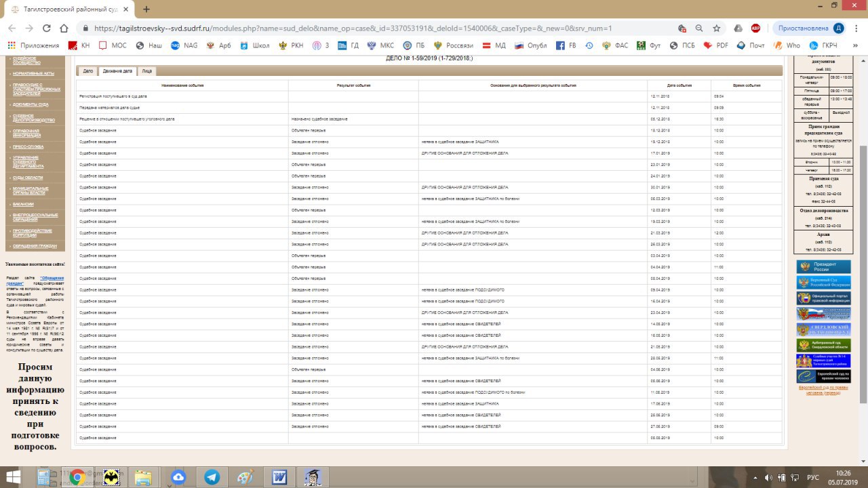
Task: Open the 'Вакансии' sidebar link
Action: 23,203
